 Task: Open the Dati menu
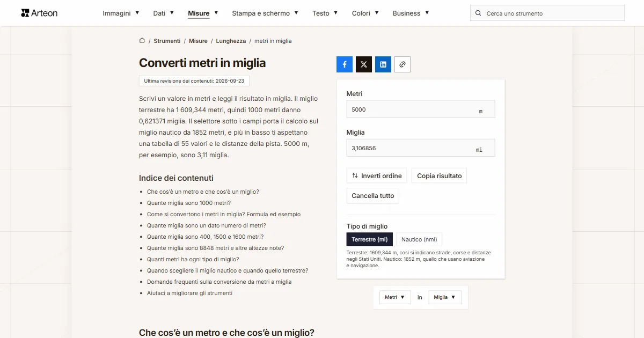[163, 13]
